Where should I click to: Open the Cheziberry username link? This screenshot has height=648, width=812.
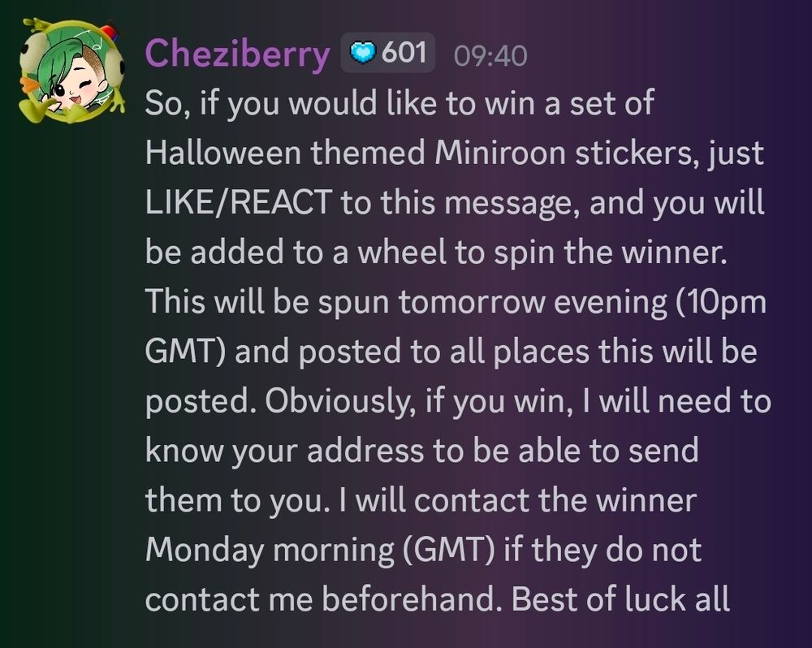click(237, 54)
